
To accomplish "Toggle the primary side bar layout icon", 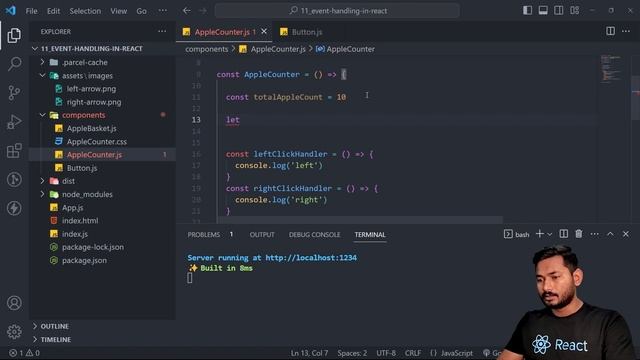I will [x=527, y=11].
